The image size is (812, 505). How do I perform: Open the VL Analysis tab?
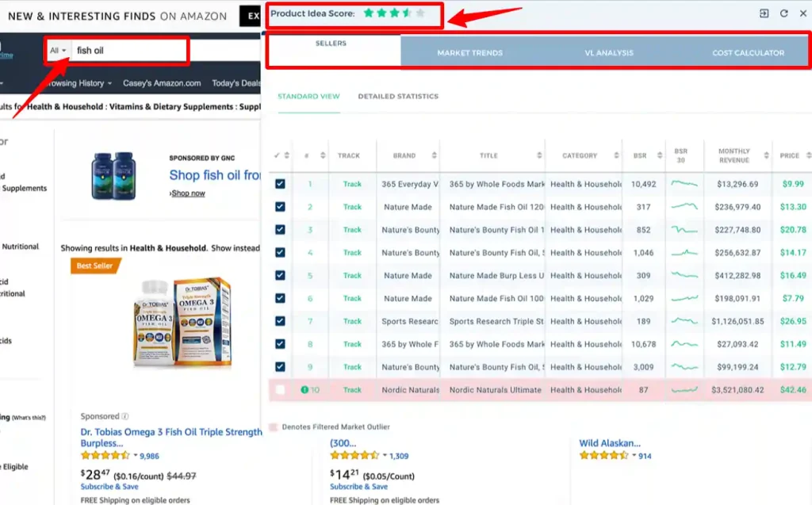pyautogui.click(x=609, y=52)
